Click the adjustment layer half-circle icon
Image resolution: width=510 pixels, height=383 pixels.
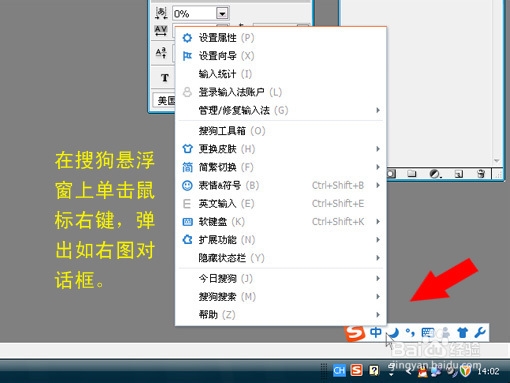pos(435,174)
